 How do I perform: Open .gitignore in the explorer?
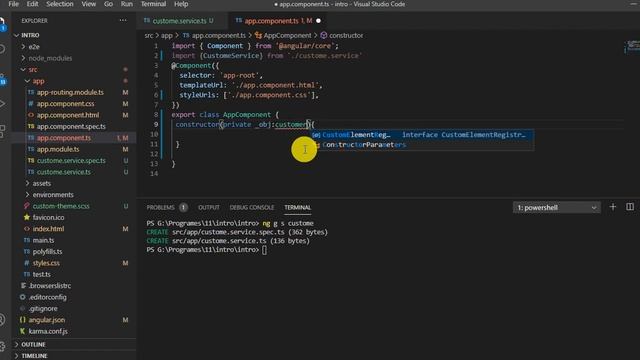pyautogui.click(x=43, y=309)
